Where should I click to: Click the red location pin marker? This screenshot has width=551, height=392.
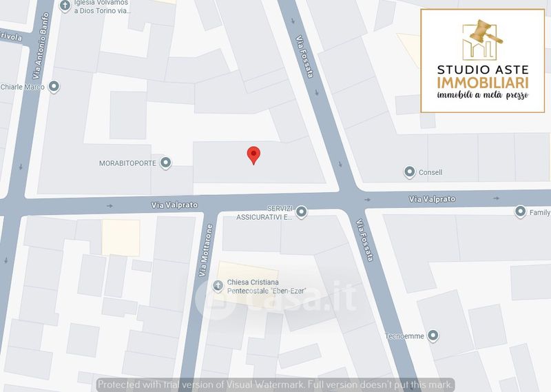[253, 156]
